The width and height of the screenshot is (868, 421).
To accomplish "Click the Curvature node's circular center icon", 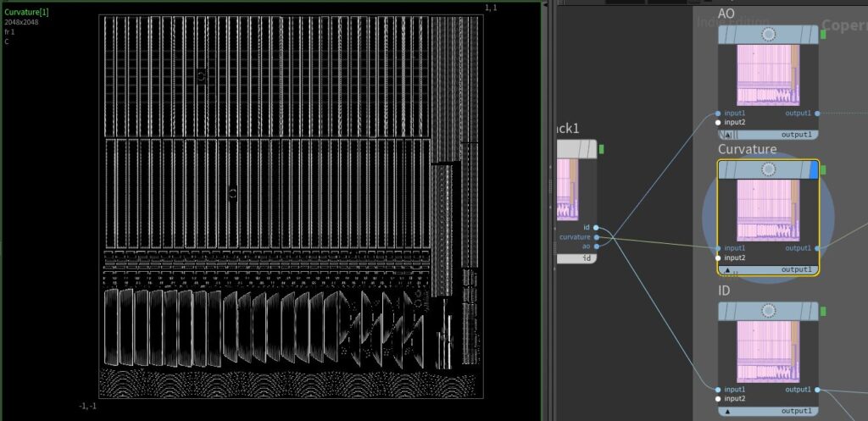I will tap(769, 169).
